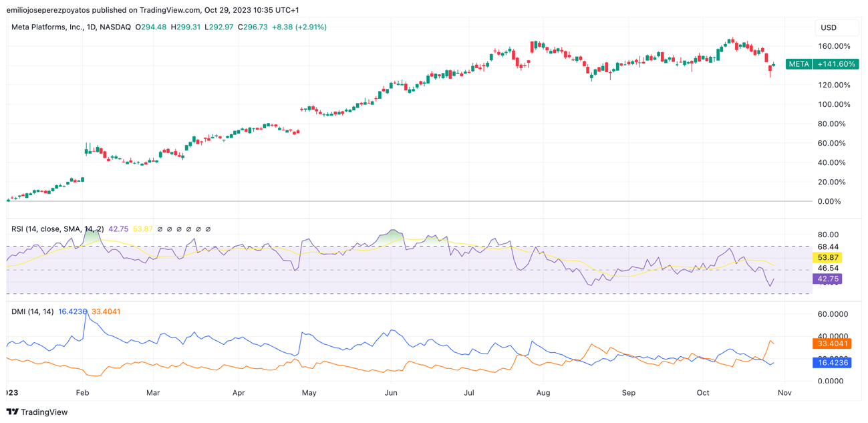Screen dimensions: 868x423
Task: Click the TradingView wordmark text
Action: 44,412
